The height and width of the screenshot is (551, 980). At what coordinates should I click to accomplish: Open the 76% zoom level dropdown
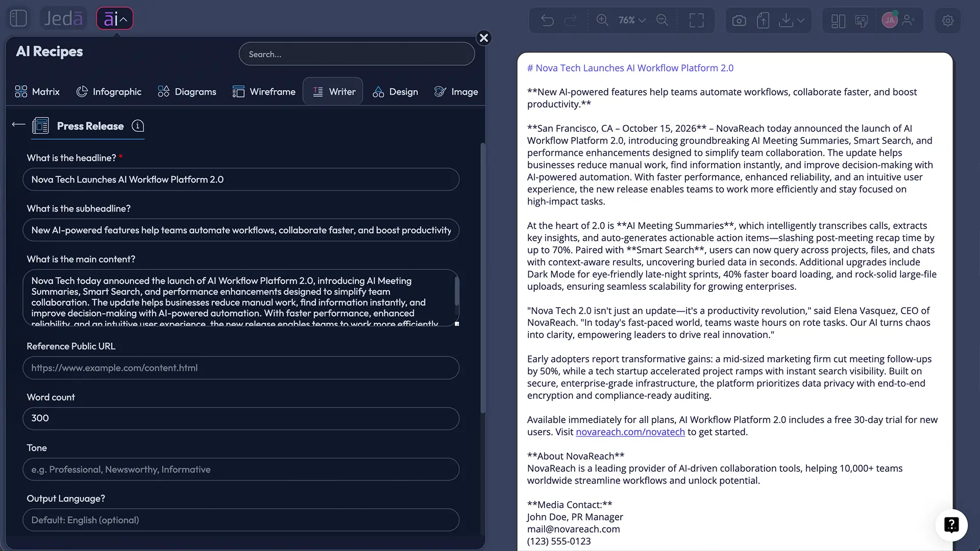click(x=632, y=20)
